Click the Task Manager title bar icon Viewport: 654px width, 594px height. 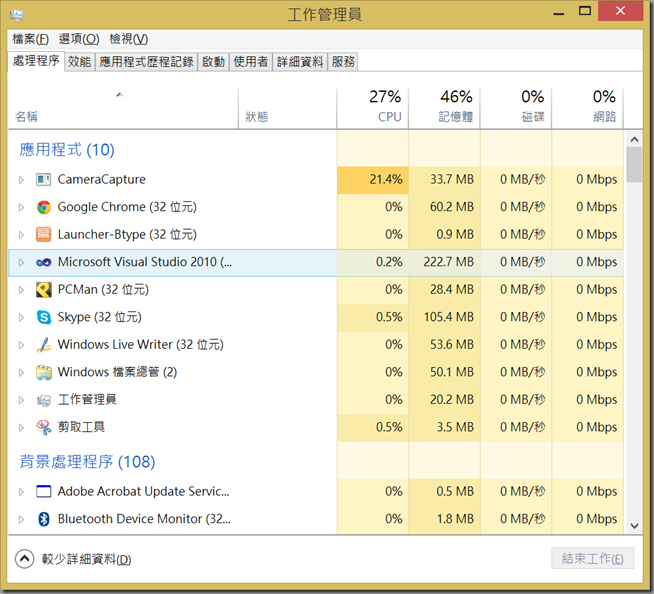(x=16, y=15)
